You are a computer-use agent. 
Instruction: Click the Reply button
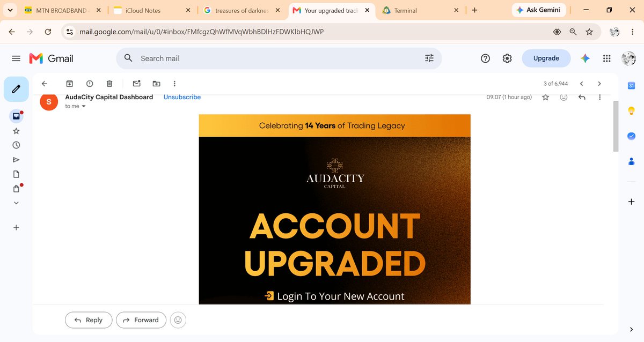[89, 320]
